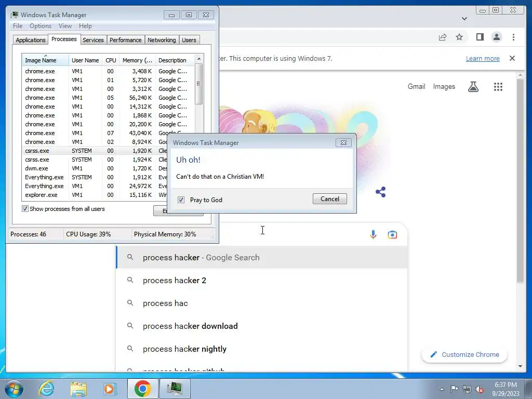Viewport: 532px width, 399px height.
Task: Click the Customize Chrome button
Action: tap(464, 354)
